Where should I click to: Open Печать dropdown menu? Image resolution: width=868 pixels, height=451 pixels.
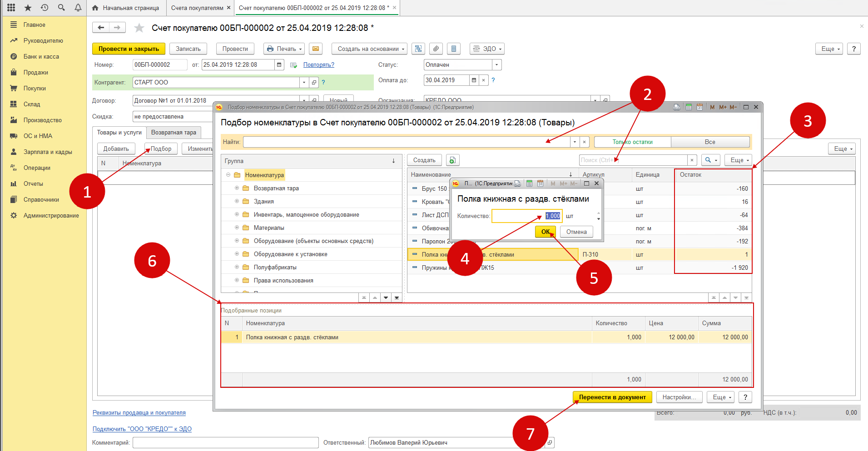coord(284,49)
